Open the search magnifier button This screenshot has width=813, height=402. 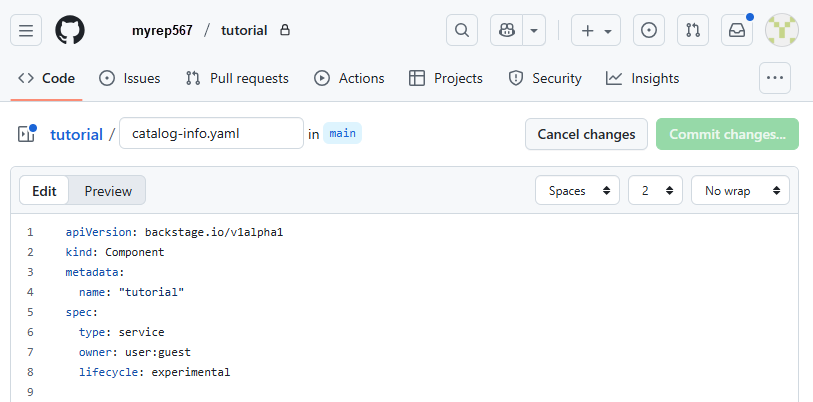coord(461,30)
